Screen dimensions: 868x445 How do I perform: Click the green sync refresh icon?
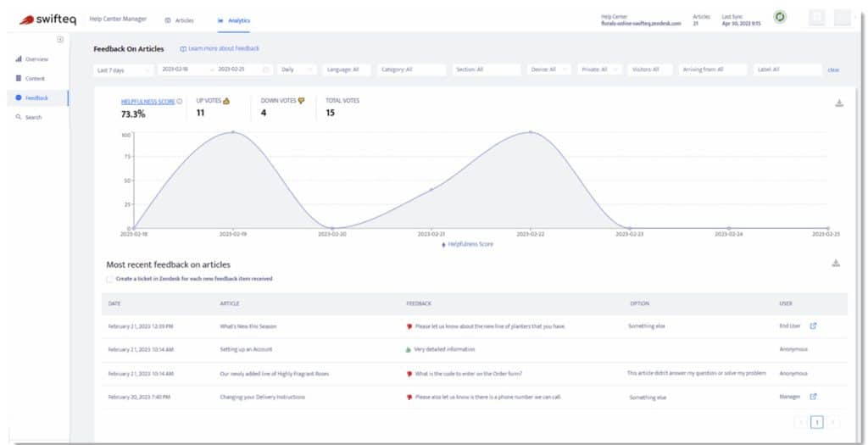pos(780,17)
